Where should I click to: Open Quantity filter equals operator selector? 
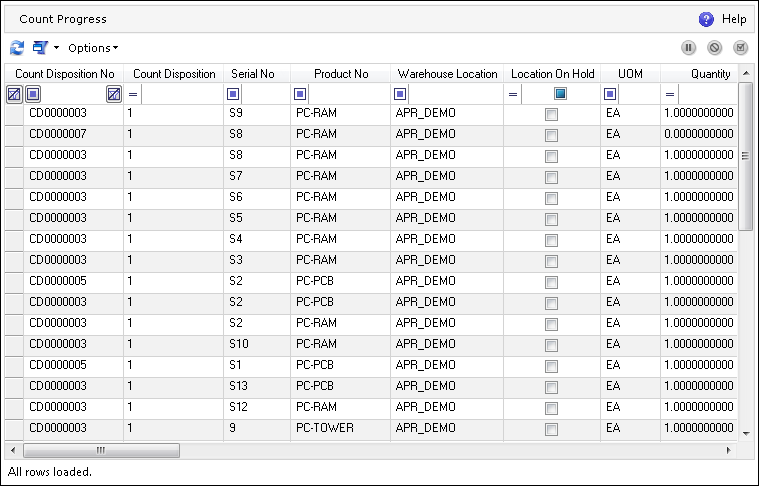click(x=670, y=94)
